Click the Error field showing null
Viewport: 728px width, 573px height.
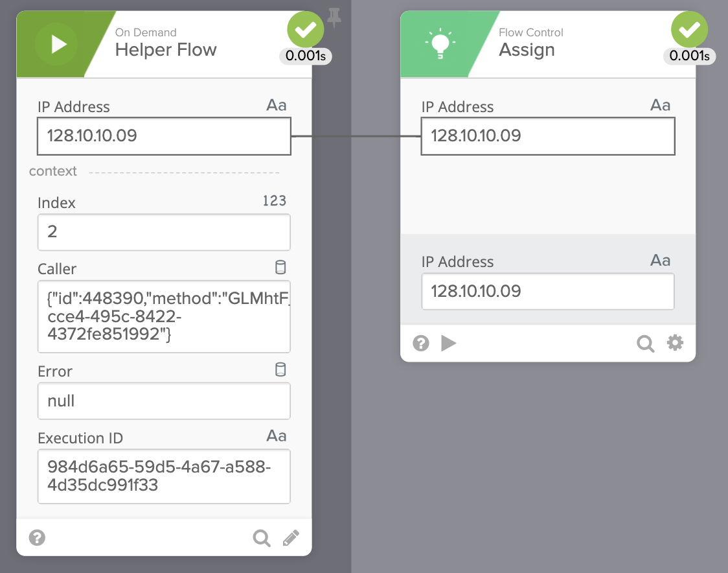tap(164, 401)
